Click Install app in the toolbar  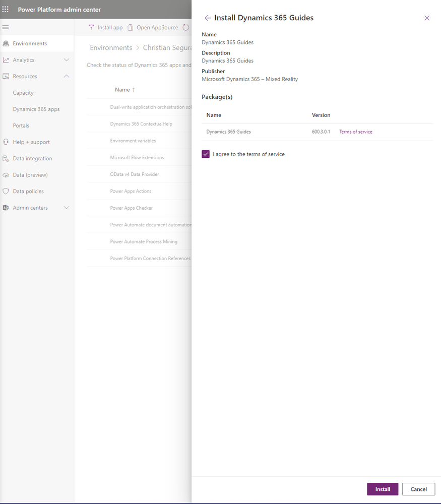[106, 27]
